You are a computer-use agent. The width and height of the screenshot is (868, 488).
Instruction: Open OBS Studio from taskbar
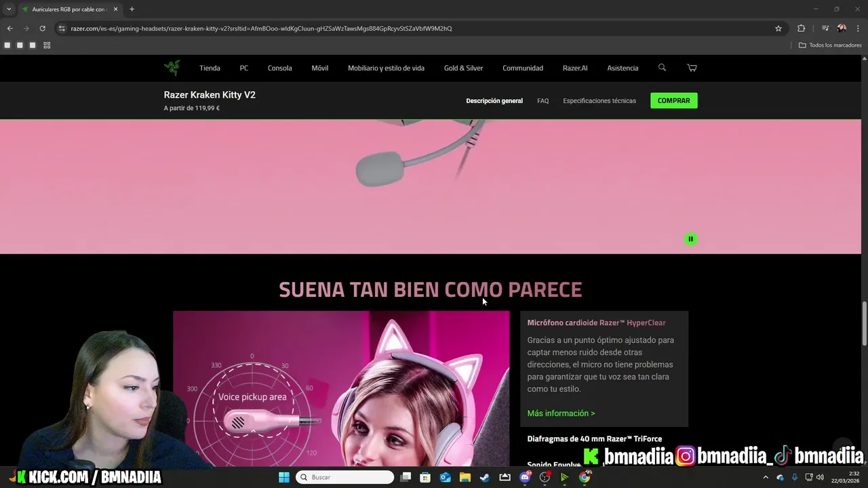pyautogui.click(x=545, y=477)
